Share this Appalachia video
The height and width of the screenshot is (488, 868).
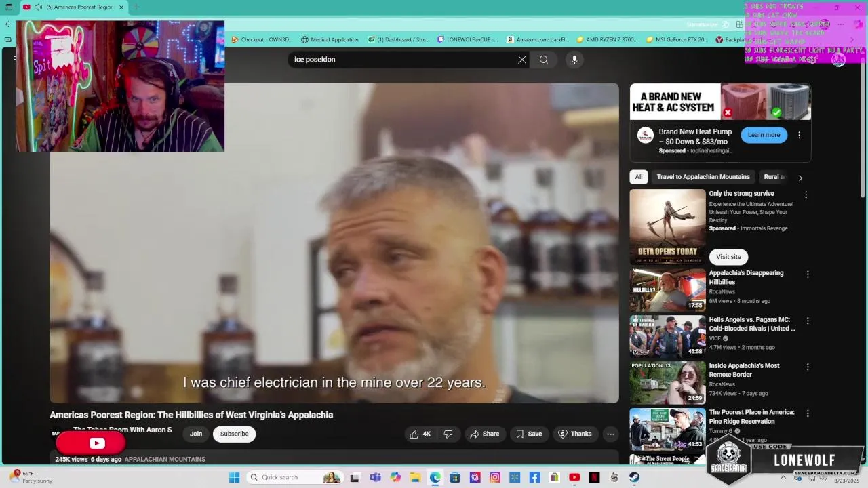pos(484,434)
